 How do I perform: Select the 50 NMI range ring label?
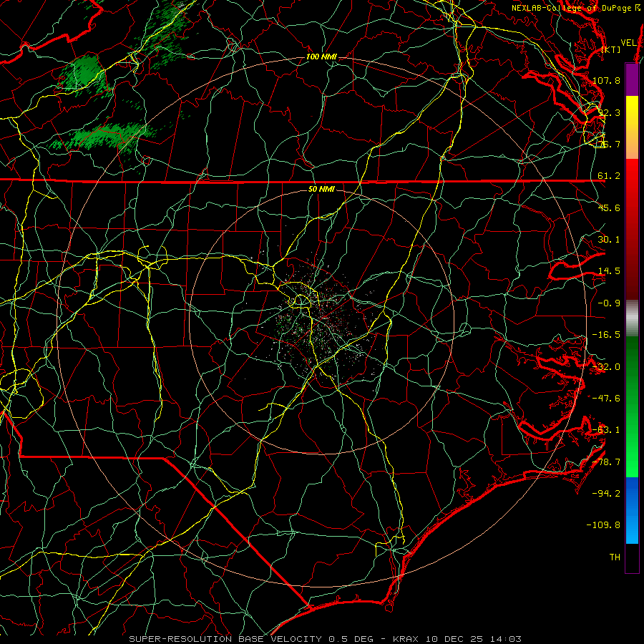click(321, 190)
